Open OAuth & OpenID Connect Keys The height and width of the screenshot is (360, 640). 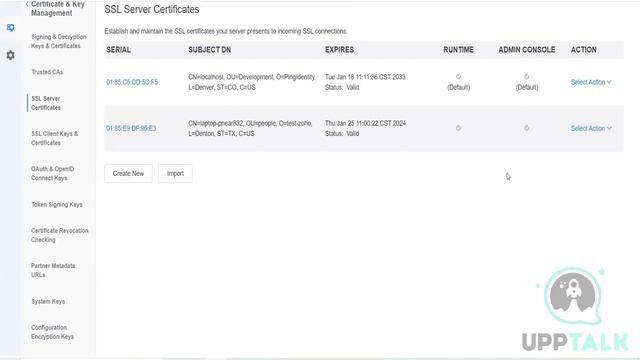click(52, 173)
